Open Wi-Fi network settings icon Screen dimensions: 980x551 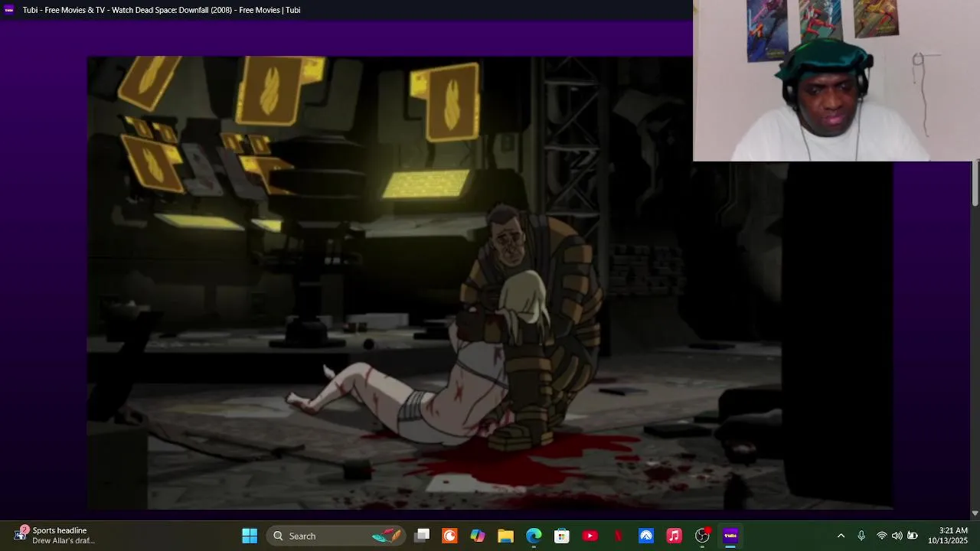(882, 536)
